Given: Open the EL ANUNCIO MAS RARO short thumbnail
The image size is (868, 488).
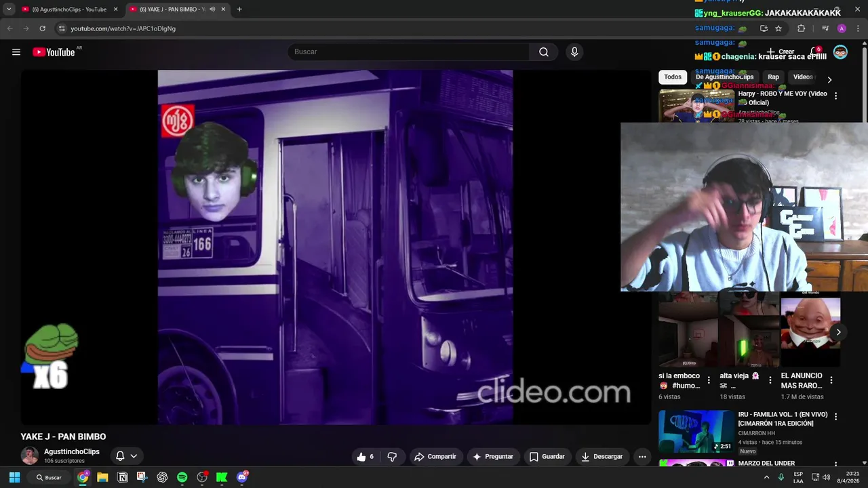Looking at the screenshot, I should (x=810, y=332).
